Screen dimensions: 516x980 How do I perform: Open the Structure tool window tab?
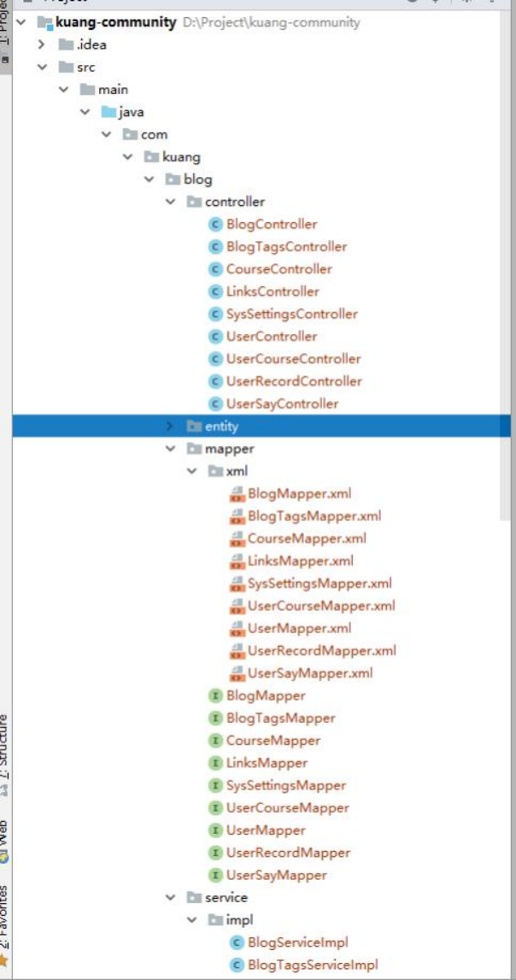pyautogui.click(x=5, y=754)
